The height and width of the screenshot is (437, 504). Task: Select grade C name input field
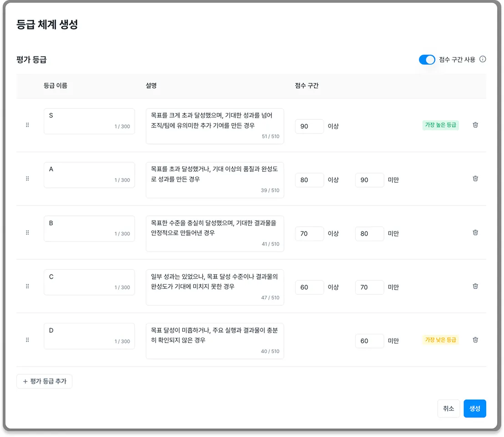tap(89, 282)
